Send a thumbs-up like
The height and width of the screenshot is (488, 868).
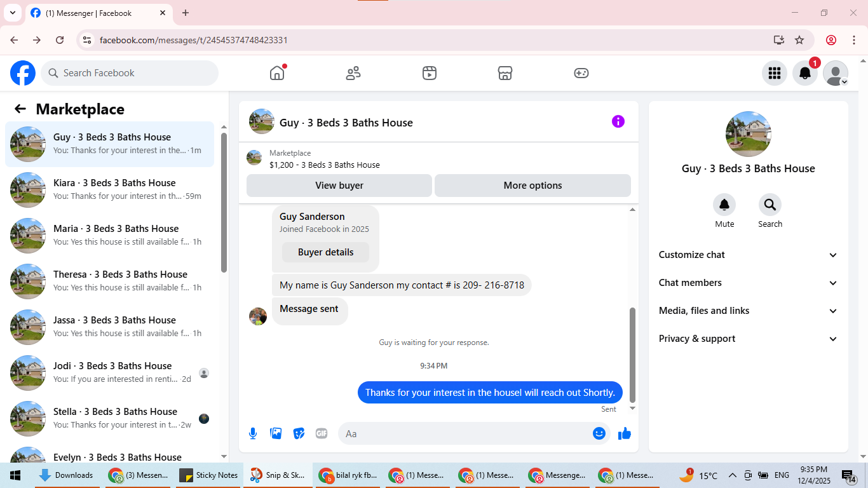click(625, 433)
